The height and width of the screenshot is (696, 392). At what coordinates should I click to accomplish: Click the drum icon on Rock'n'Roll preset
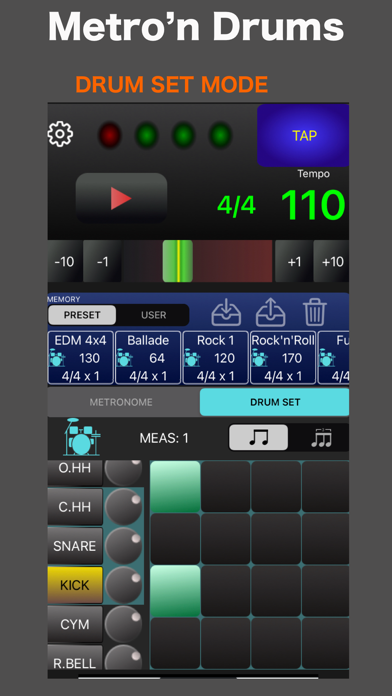(x=260, y=358)
